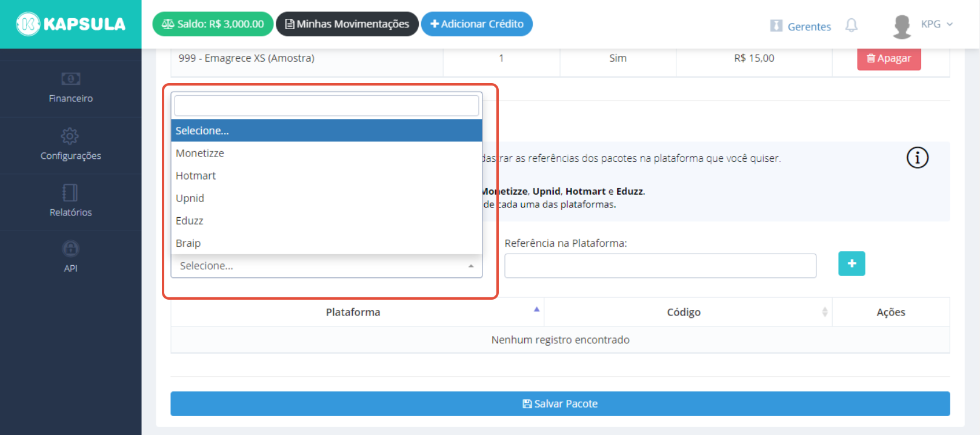Screen dimensions: 980x435
Task: Save with Salvar Pacote button
Action: click(560, 403)
